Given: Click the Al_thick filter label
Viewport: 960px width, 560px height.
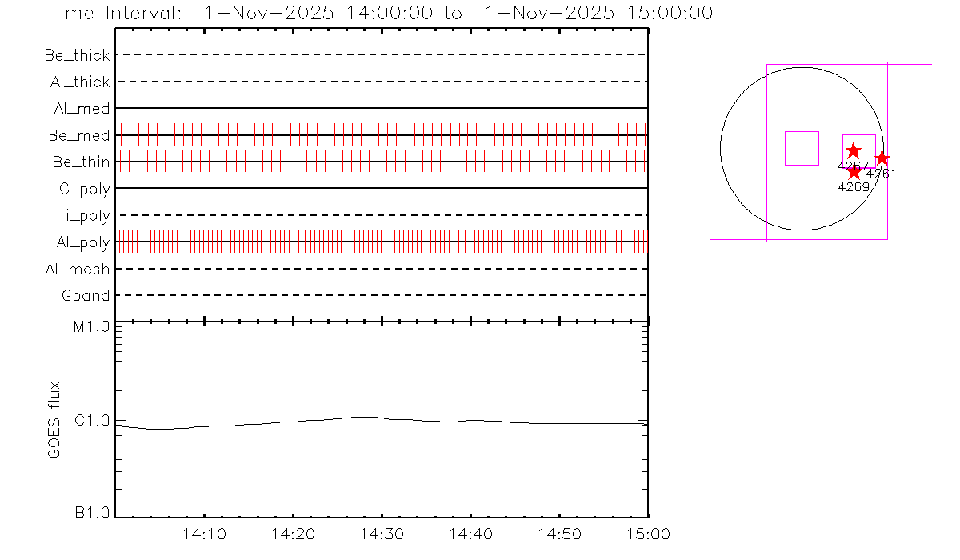Looking at the screenshot, I should click(79, 82).
